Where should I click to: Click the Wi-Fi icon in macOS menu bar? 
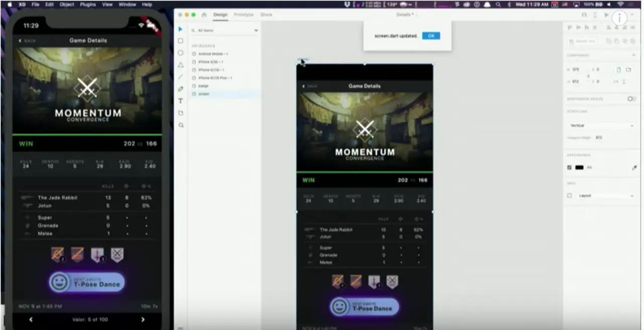click(620, 4)
